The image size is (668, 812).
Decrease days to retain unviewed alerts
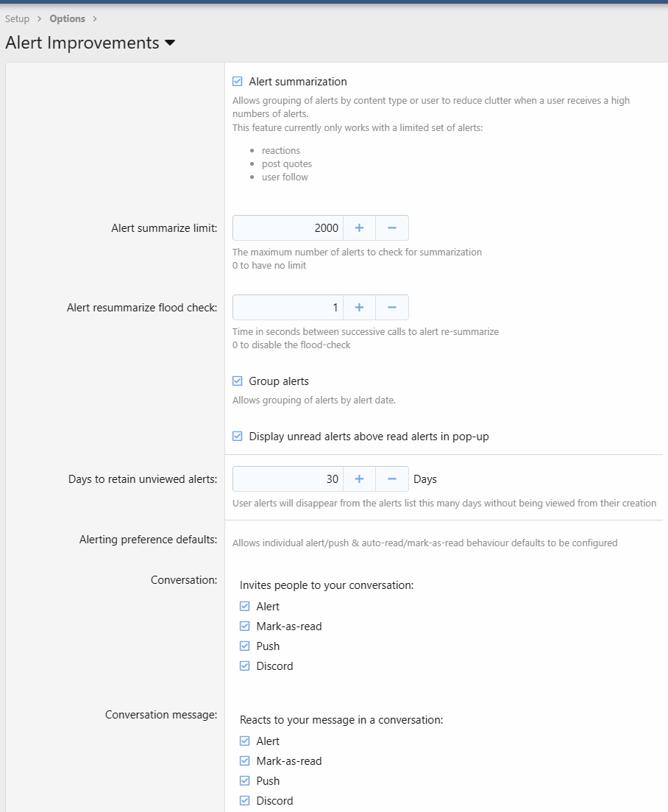click(392, 479)
